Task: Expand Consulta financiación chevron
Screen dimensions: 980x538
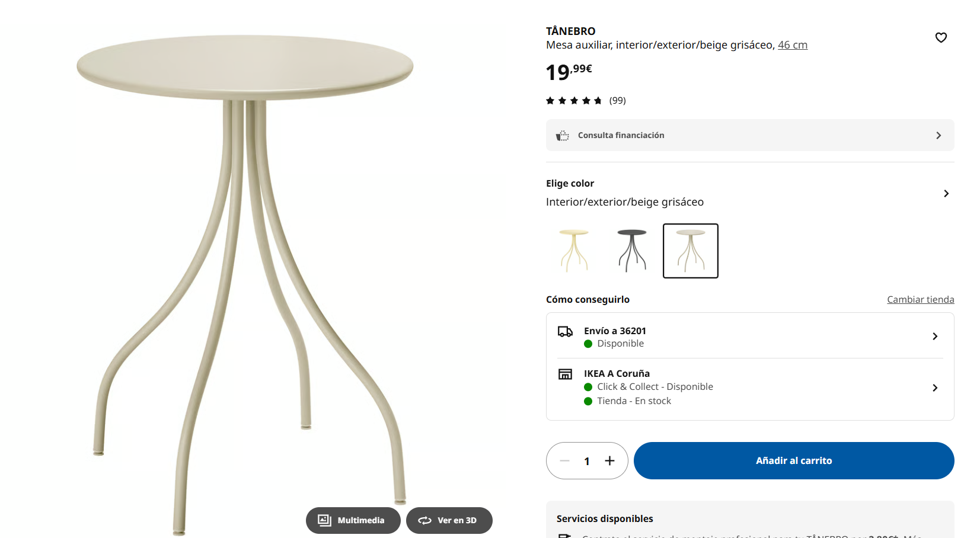Action: (x=938, y=136)
